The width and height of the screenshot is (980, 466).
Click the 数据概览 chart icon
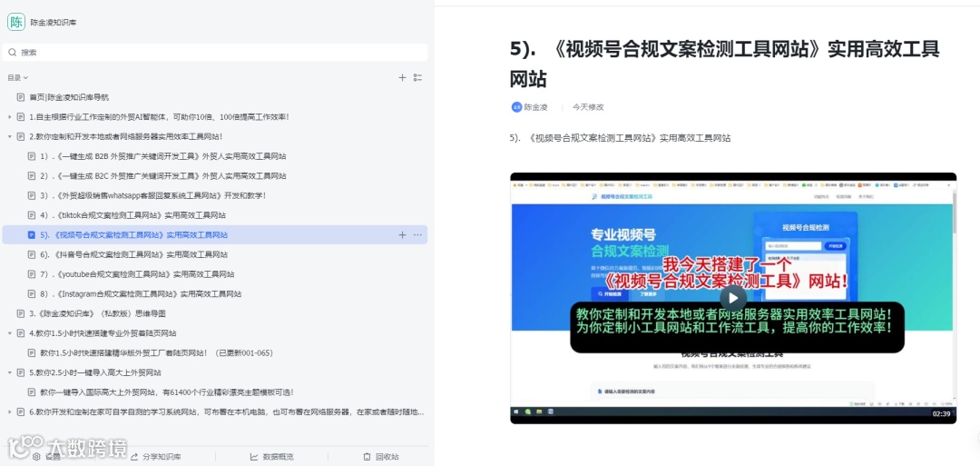254,457
